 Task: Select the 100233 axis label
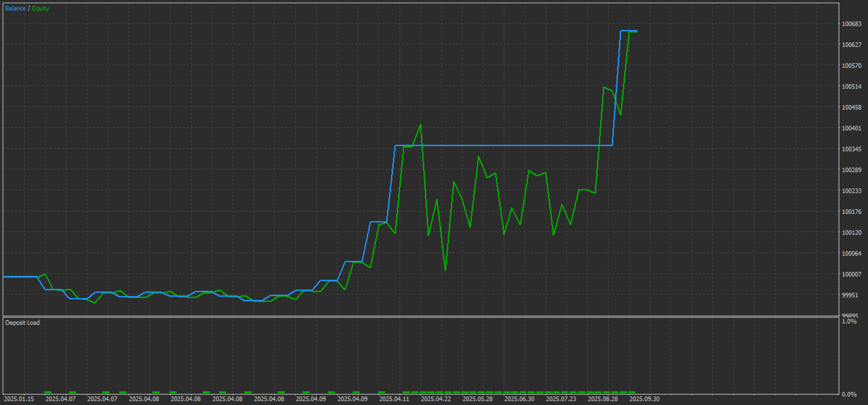click(851, 191)
